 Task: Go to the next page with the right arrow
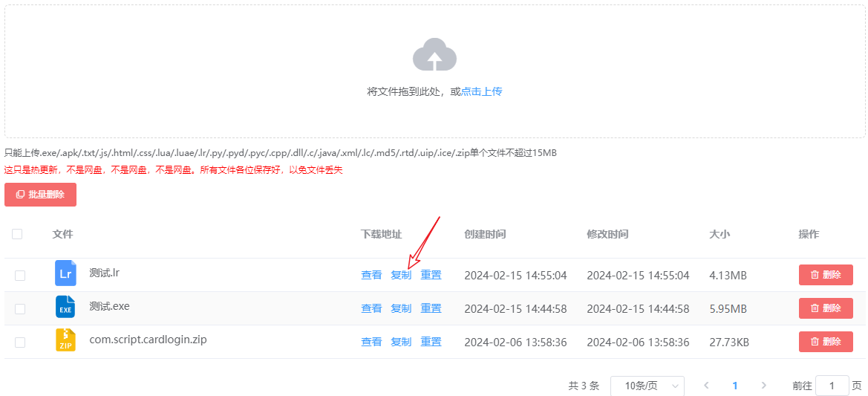[x=764, y=386]
